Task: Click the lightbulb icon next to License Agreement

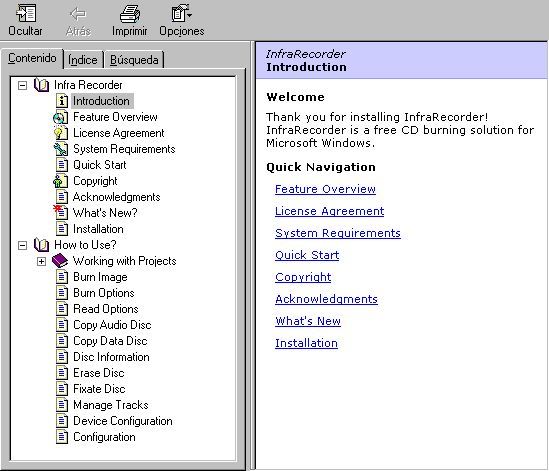Action: coord(60,133)
